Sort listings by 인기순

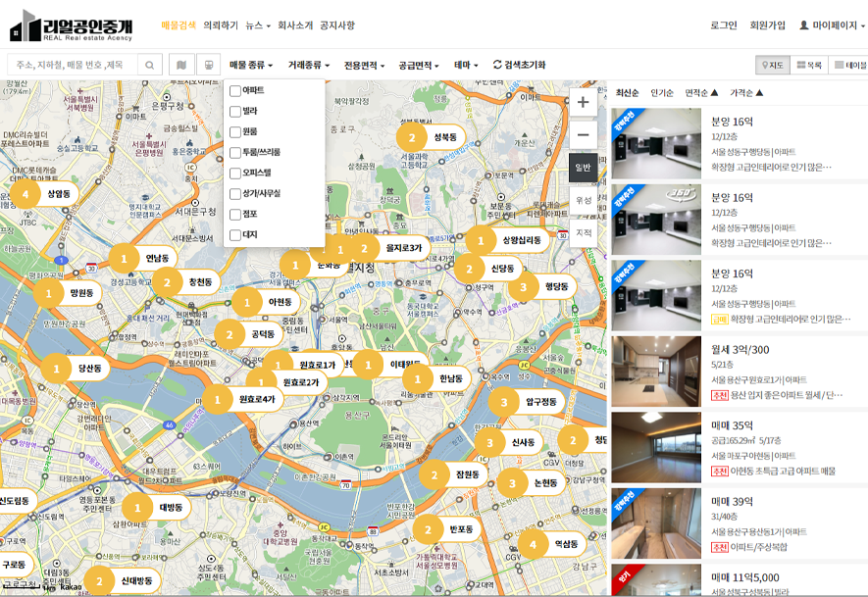click(x=661, y=93)
